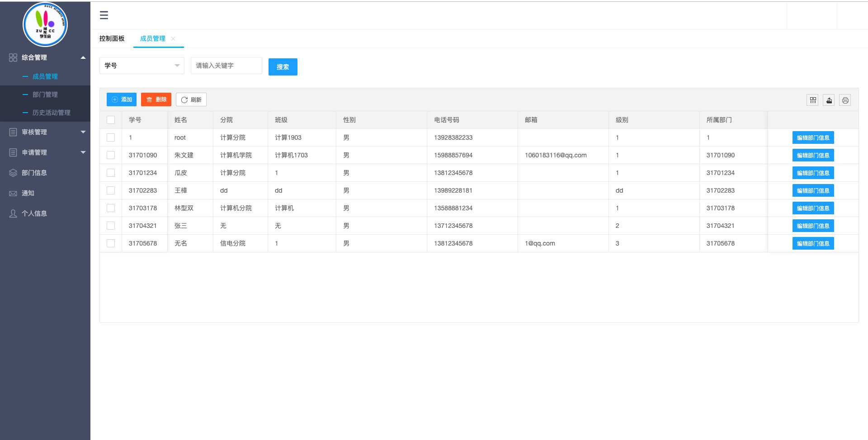Viewport: 868px width, 440px height.
Task: Switch to the 控制面板 tab
Action: tap(112, 38)
